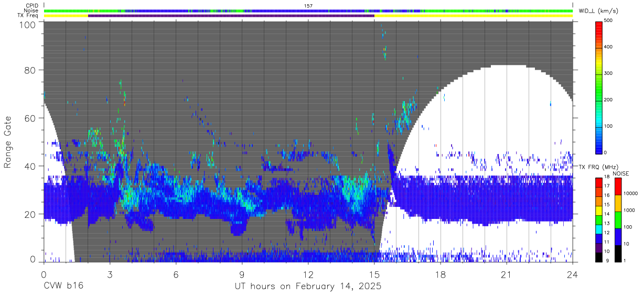Viewport: 644px width, 297px height.
Task: Select the 500 tick on width colorbar
Action: [608, 21]
